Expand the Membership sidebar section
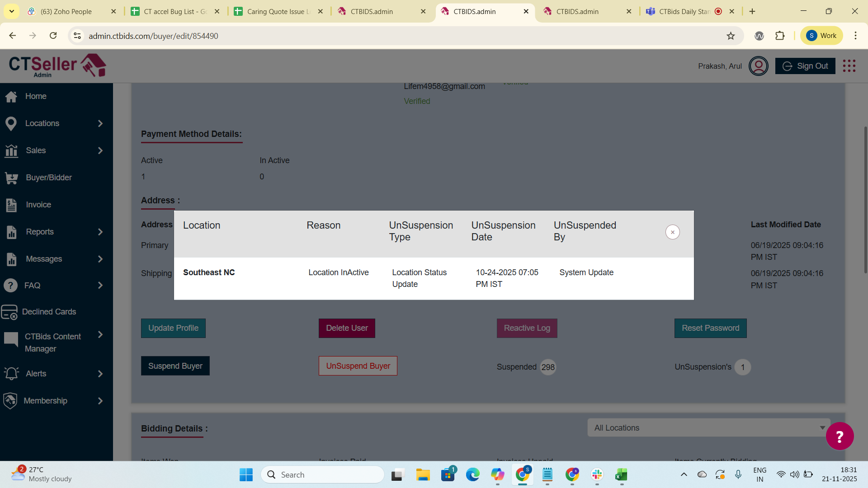The width and height of the screenshot is (868, 488). 100,401
